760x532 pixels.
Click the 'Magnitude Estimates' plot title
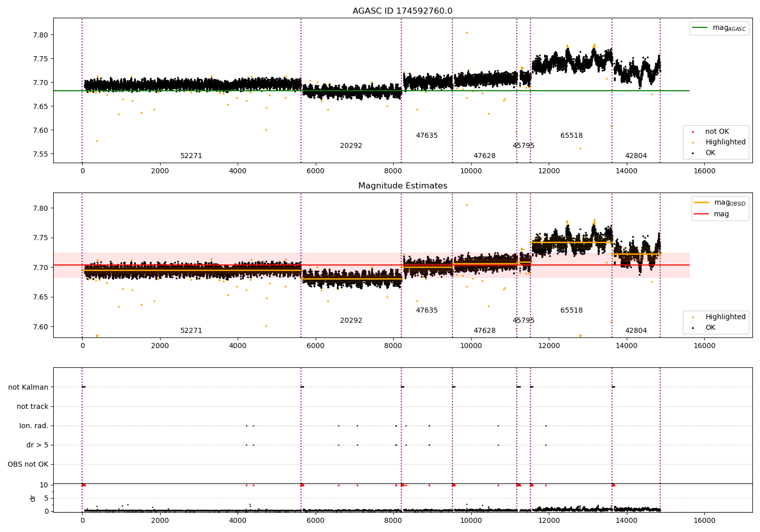(402, 186)
